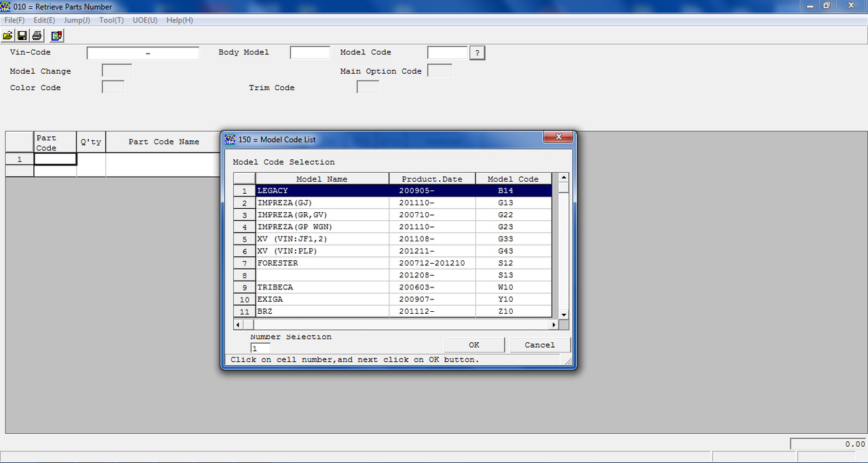The height and width of the screenshot is (463, 868).
Task: Click the Vin-Code input field
Action: [x=143, y=53]
